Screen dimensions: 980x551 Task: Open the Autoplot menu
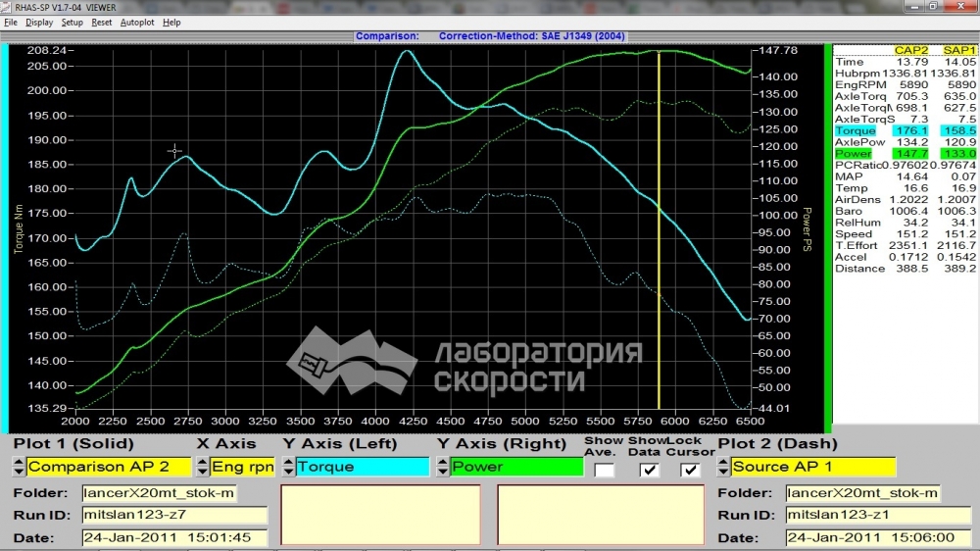pyautogui.click(x=137, y=23)
